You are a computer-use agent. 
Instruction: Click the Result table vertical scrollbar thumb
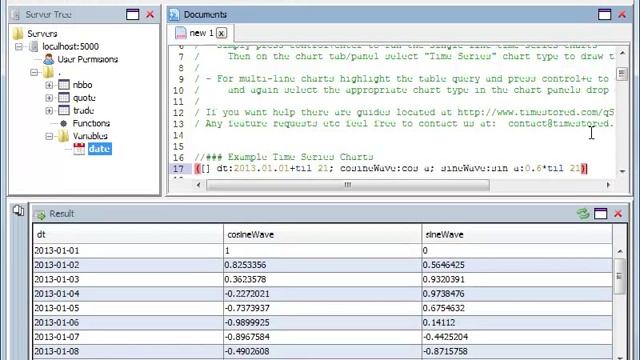(x=620, y=276)
